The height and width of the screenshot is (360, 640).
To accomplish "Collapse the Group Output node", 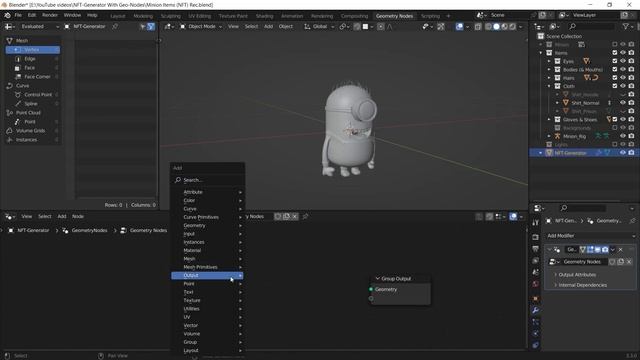I will (x=378, y=278).
